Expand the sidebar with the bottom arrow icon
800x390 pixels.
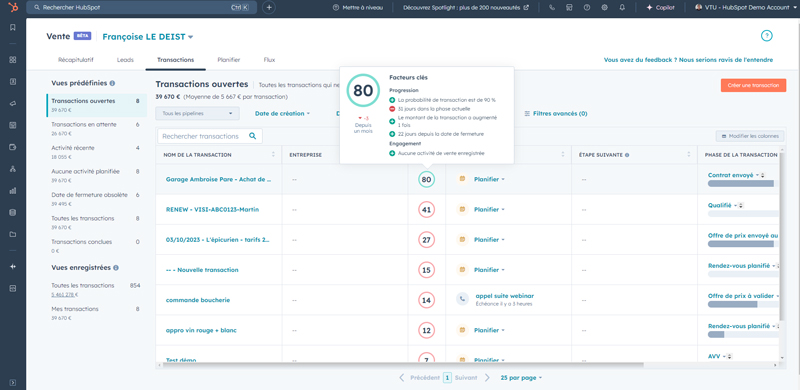13,382
